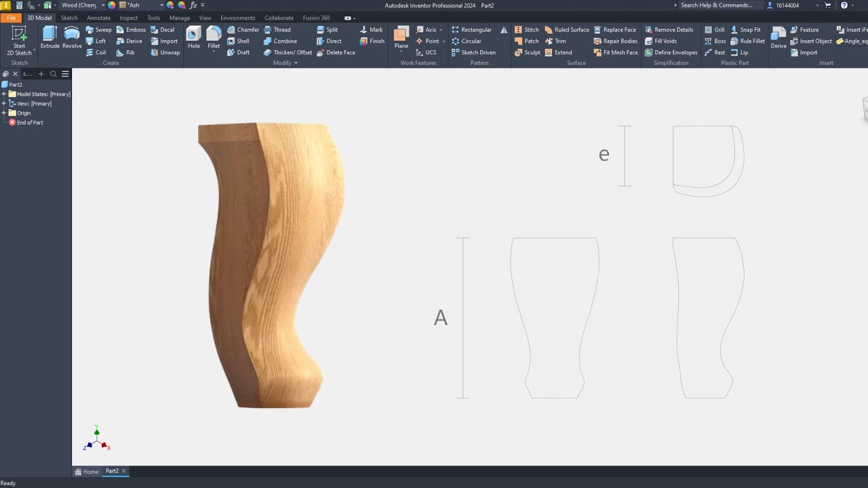Select the Plane work feature

[401, 38]
